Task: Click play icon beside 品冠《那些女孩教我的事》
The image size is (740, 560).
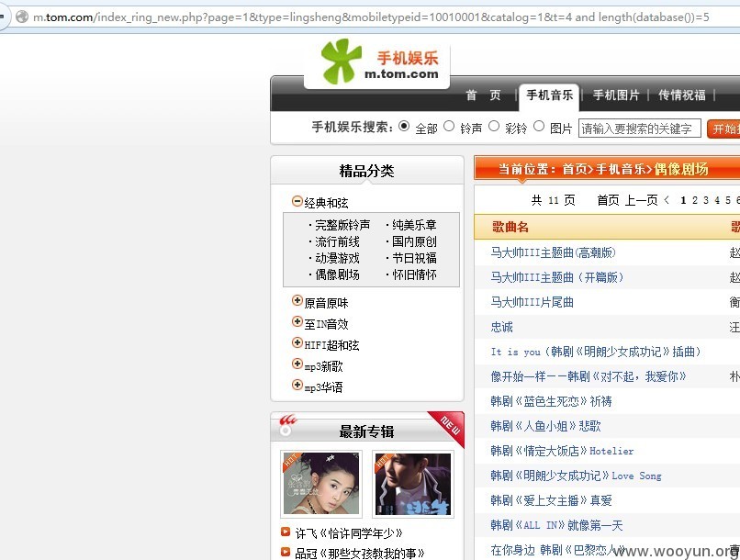Action: (285, 552)
